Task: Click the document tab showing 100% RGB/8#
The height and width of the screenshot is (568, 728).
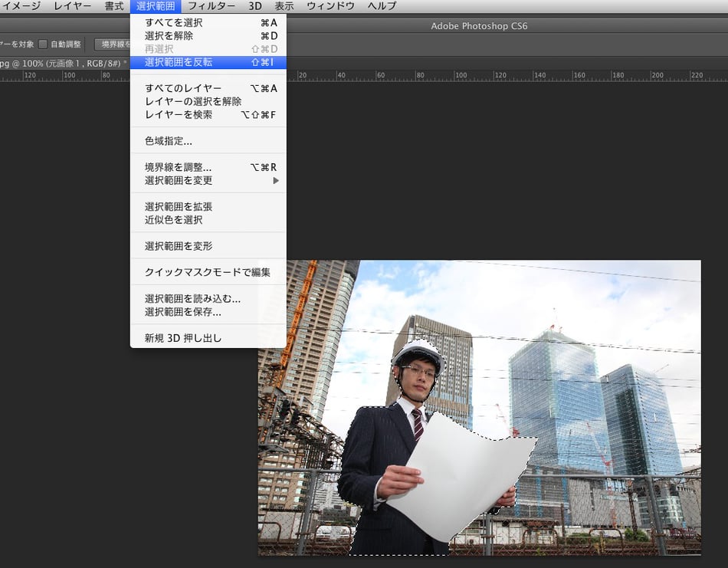Action: 61,63
